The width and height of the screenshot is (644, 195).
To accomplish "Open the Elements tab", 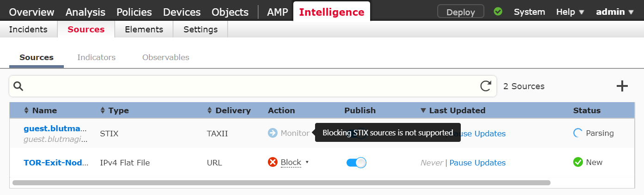I will [x=144, y=30].
